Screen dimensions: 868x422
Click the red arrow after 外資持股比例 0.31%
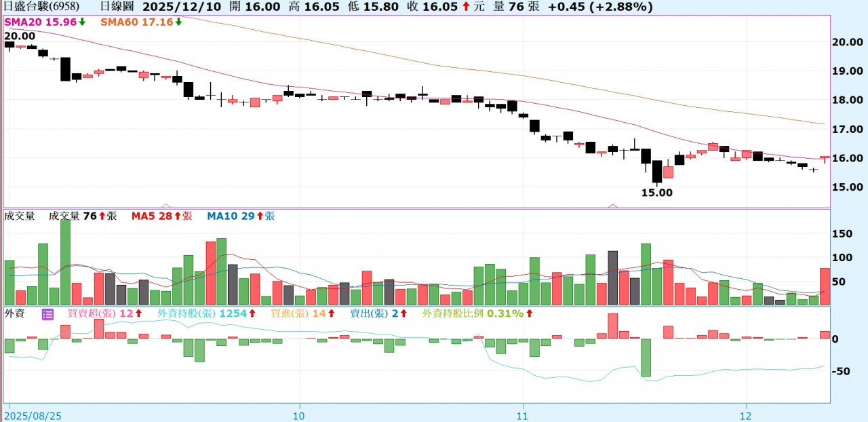click(529, 314)
